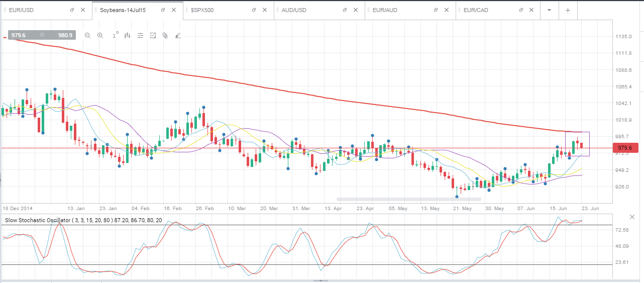
Task: Click the overlapping squares compare icon
Action: tap(165, 35)
